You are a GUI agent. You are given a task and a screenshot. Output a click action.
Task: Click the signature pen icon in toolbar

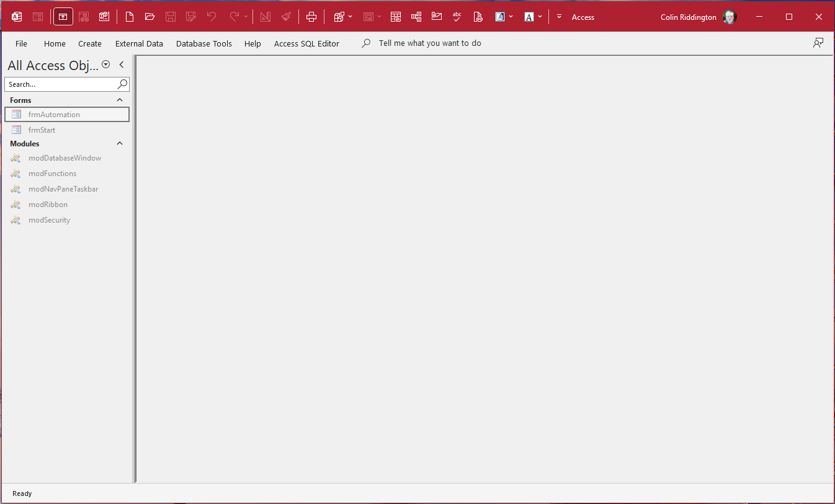coord(437,17)
